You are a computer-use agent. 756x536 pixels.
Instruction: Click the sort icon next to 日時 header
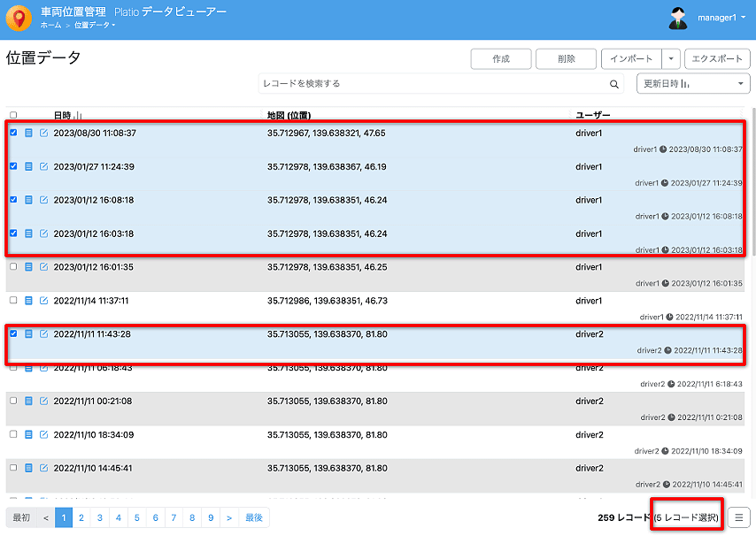[80, 116]
